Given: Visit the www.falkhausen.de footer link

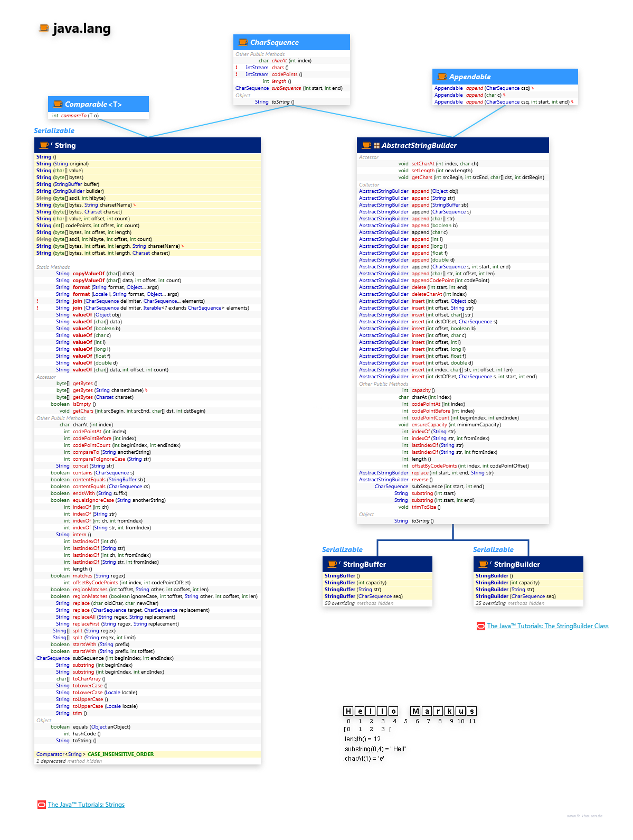Looking at the screenshot, I should [584, 816].
